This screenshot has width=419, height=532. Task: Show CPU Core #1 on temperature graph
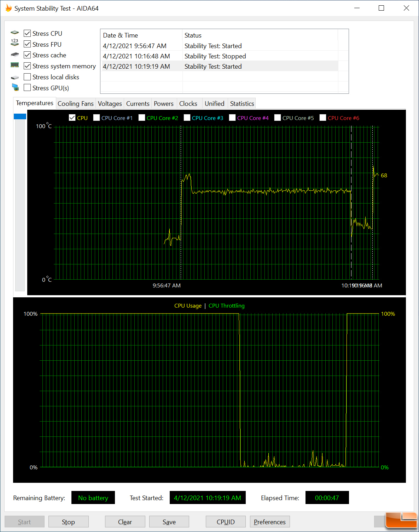coord(97,118)
